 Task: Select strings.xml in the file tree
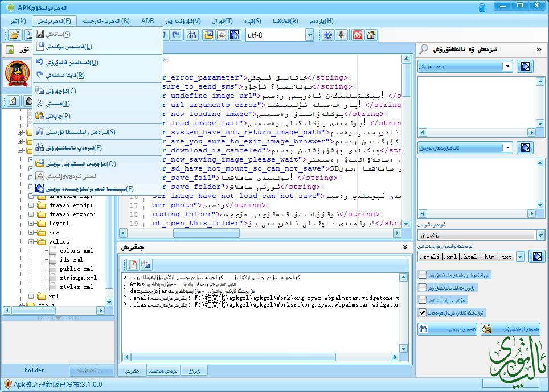tap(78, 278)
